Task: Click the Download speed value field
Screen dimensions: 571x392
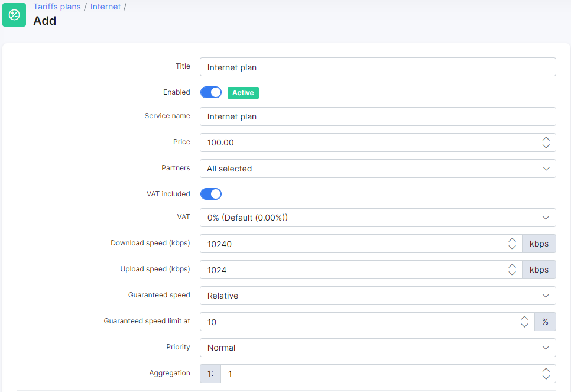Action: (x=352, y=244)
